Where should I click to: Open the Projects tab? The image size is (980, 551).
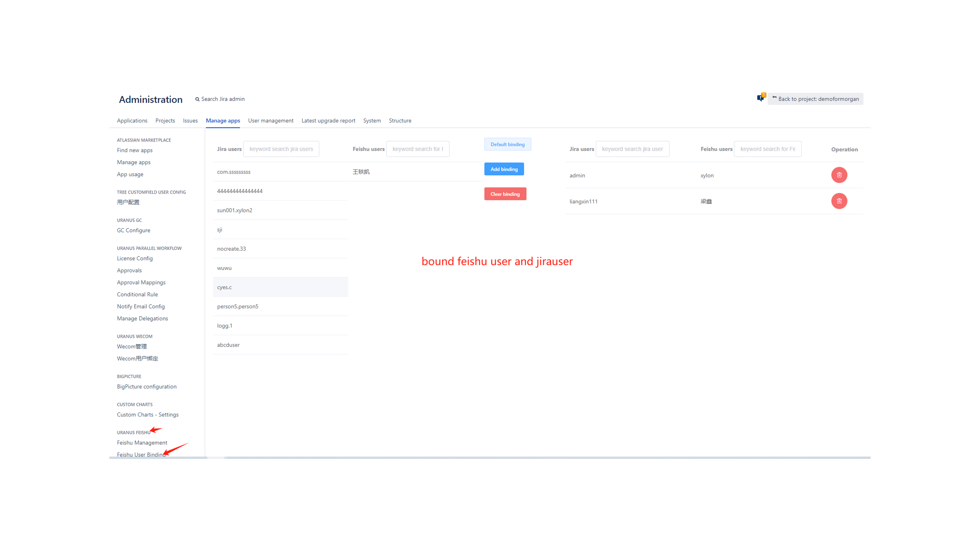(x=165, y=121)
